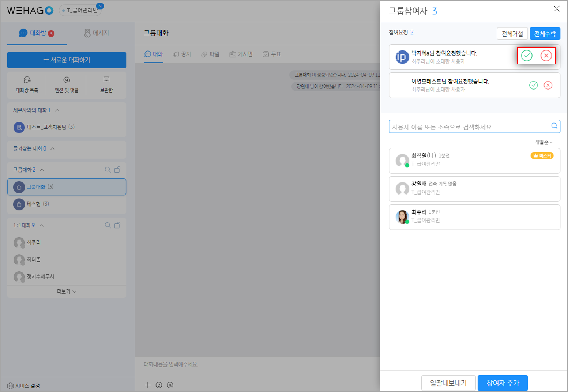The width and height of the screenshot is (568, 392).
Task: Collapse the 세무사와의 대화 section
Action: coord(57,110)
